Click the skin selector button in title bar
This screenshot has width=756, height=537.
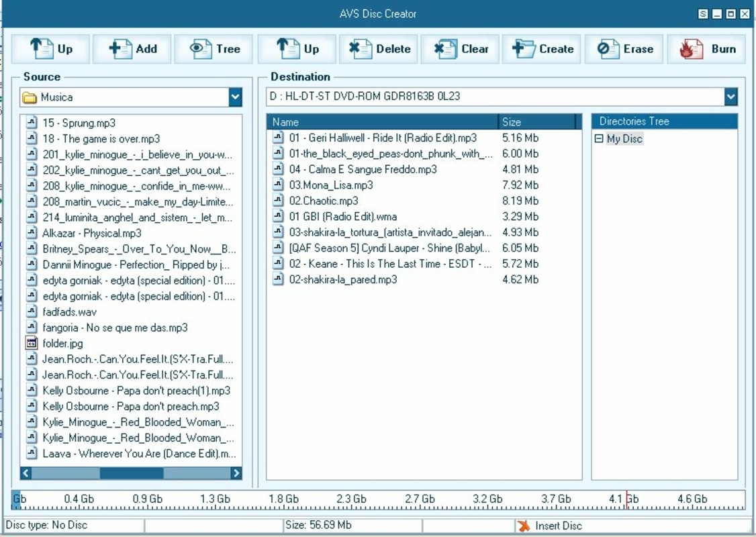703,14
